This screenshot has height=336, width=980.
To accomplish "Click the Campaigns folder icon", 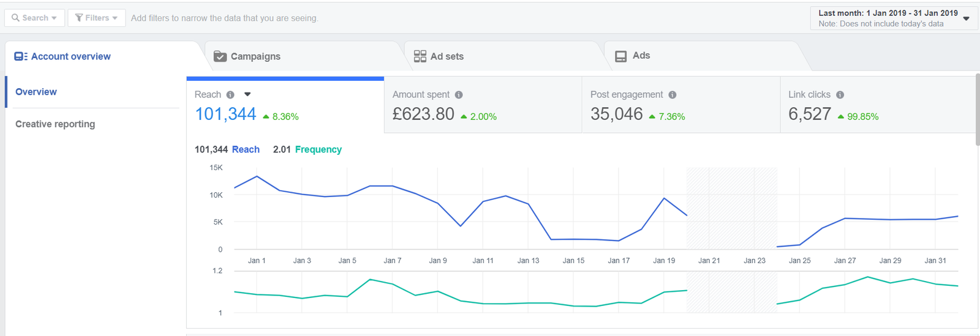I will pyautogui.click(x=220, y=56).
